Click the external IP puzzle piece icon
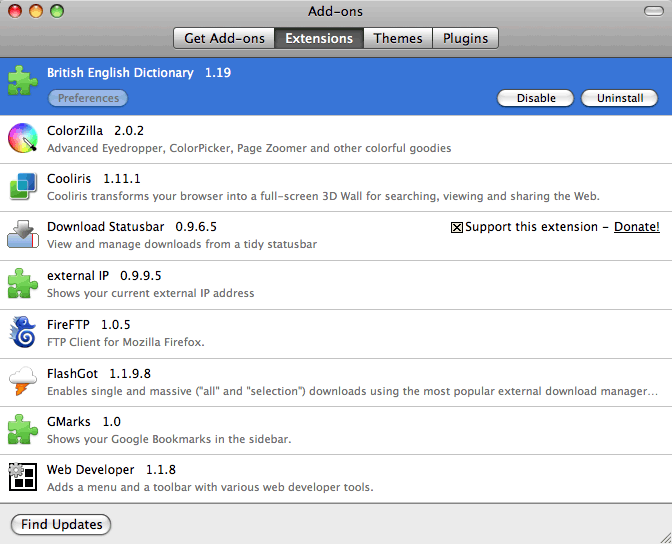Screen dimensions: 672x544 point(23,283)
